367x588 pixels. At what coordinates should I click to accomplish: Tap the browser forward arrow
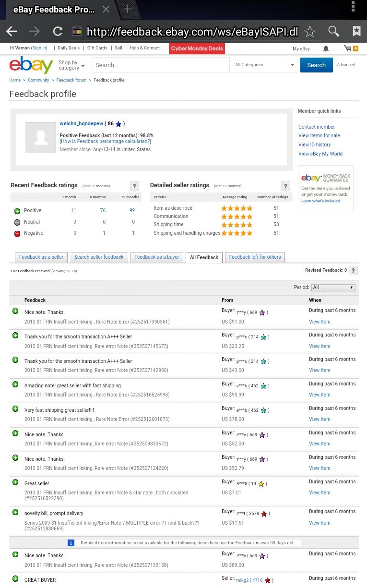34,32
